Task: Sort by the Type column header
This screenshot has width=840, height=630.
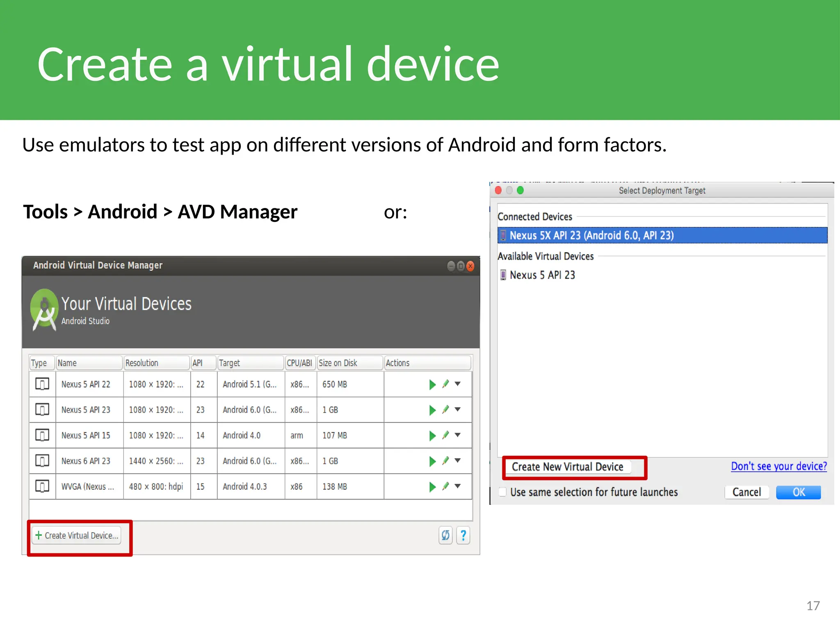Action: click(42, 363)
